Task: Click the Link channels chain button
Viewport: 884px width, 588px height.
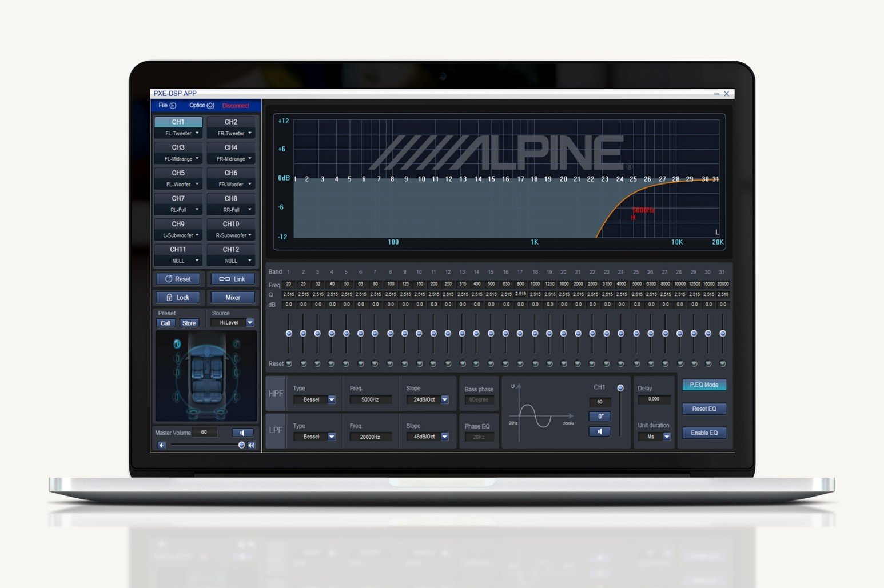Action: coord(232,279)
